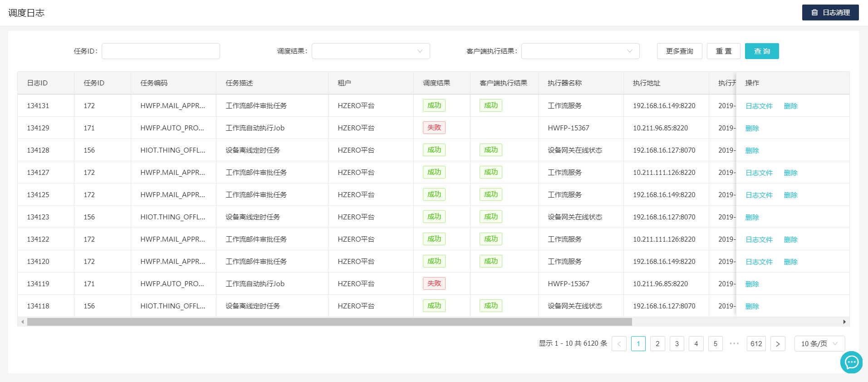This screenshot has height=382, width=868.
Task: Click 显示 1 - 10 共 6120 条 total text
Action: [x=573, y=343]
